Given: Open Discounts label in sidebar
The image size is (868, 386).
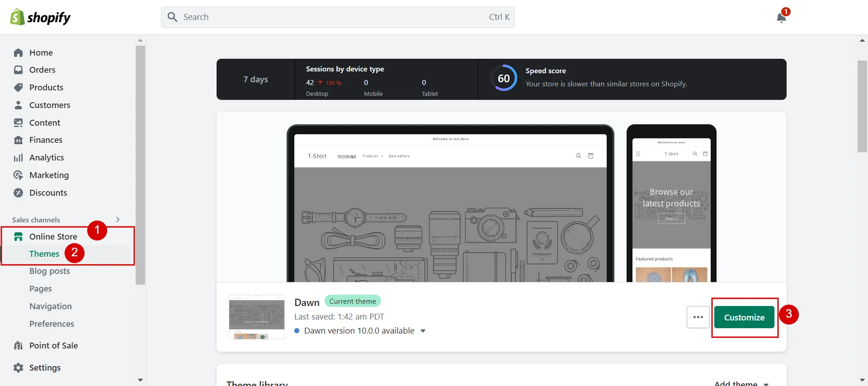Looking at the screenshot, I should tap(48, 193).
